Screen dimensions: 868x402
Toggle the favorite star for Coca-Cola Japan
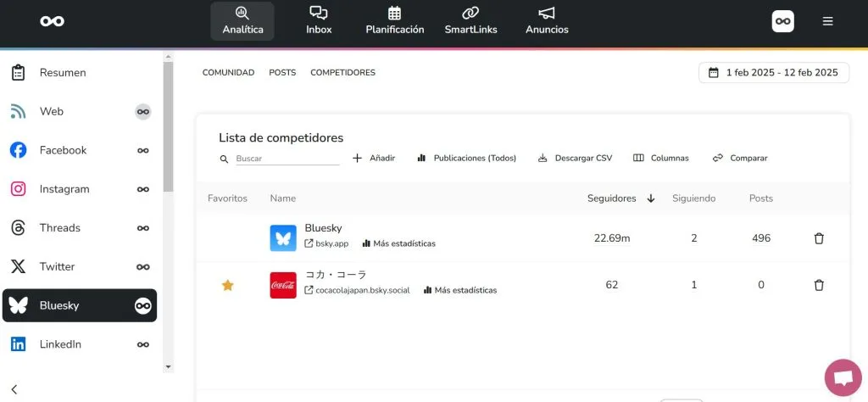227,285
